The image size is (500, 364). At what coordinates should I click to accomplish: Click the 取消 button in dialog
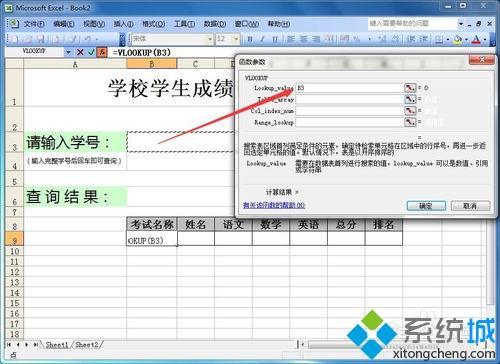click(x=470, y=206)
